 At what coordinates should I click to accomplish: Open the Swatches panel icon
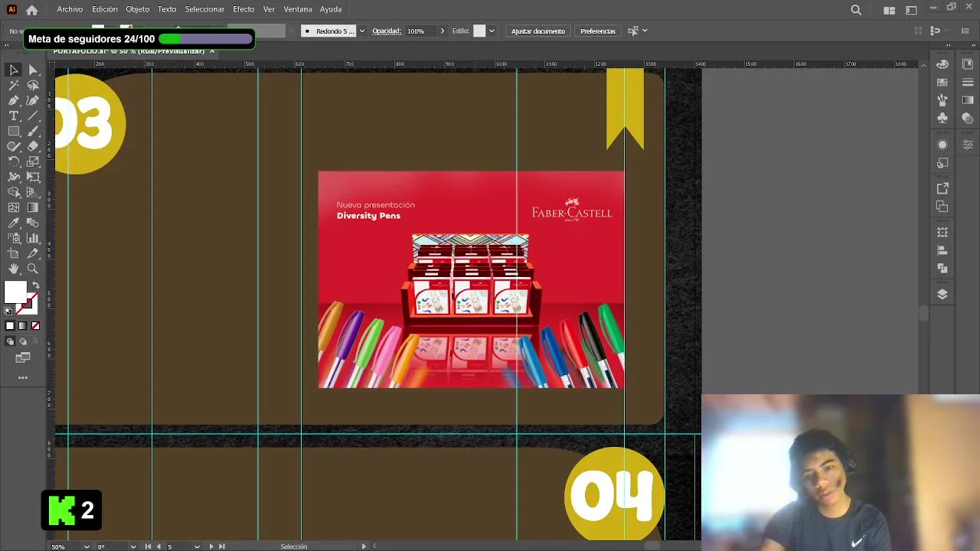click(x=942, y=82)
